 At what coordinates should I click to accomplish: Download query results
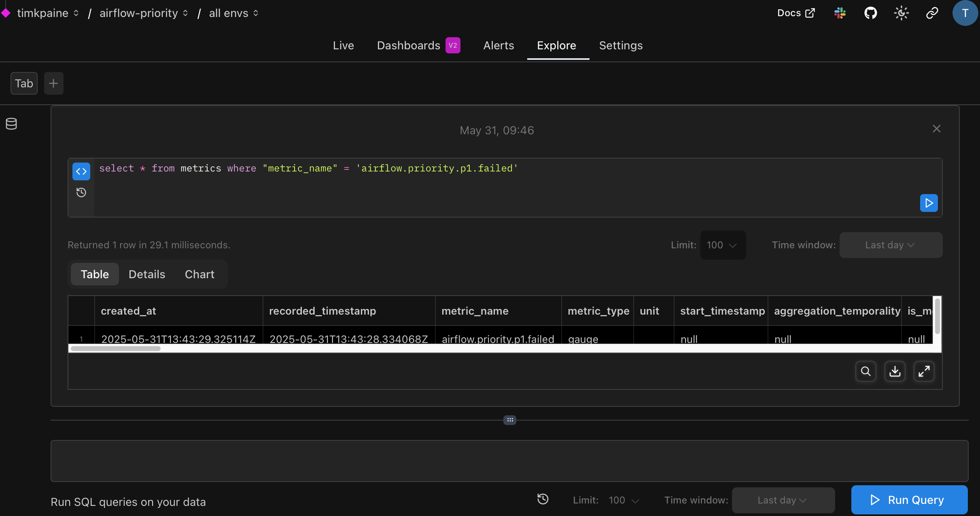(x=895, y=371)
